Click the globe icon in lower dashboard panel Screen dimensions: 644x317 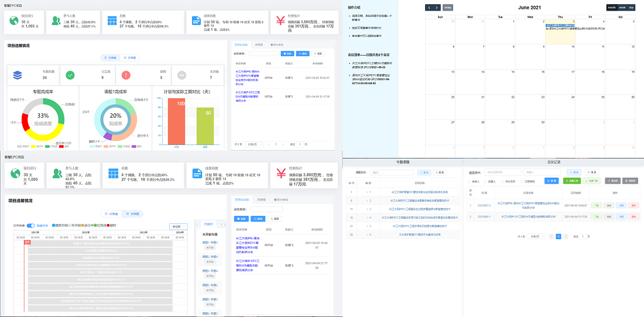[16, 174]
